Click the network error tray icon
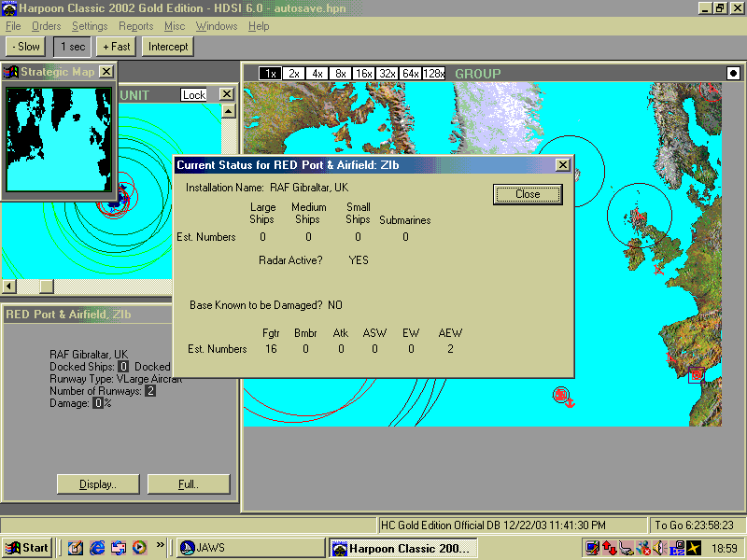The image size is (747, 560). click(642, 548)
